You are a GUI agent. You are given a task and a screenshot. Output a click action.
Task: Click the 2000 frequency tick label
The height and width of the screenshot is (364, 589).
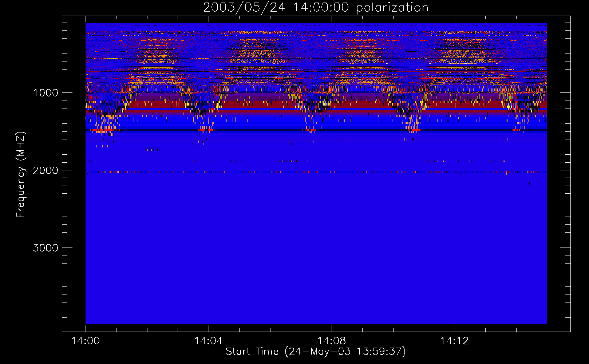click(x=46, y=170)
